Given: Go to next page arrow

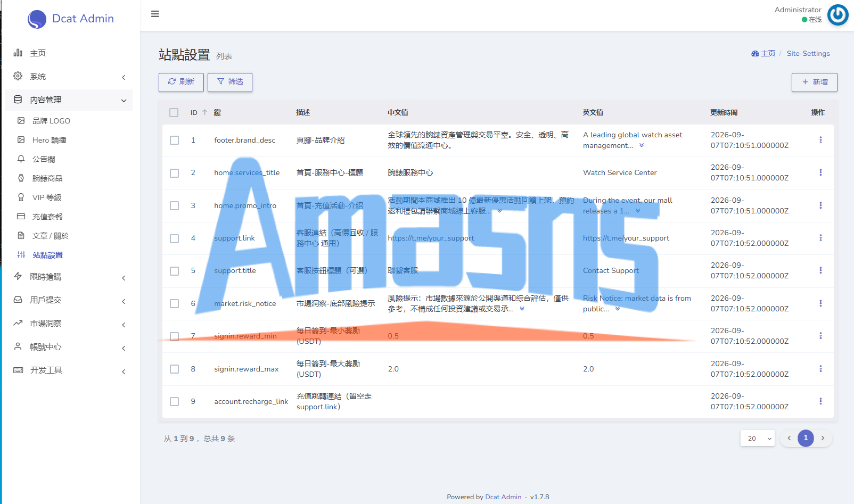Looking at the screenshot, I should [x=823, y=438].
